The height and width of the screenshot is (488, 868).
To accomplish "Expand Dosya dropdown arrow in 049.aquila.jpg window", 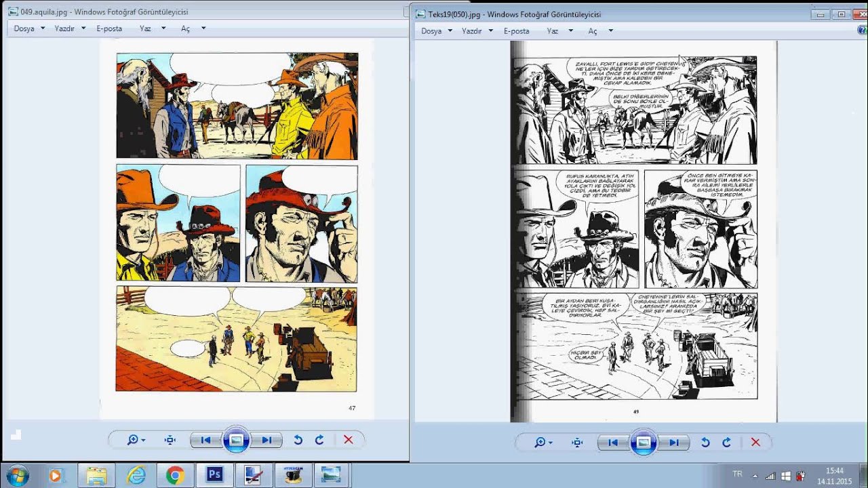I will [43, 28].
